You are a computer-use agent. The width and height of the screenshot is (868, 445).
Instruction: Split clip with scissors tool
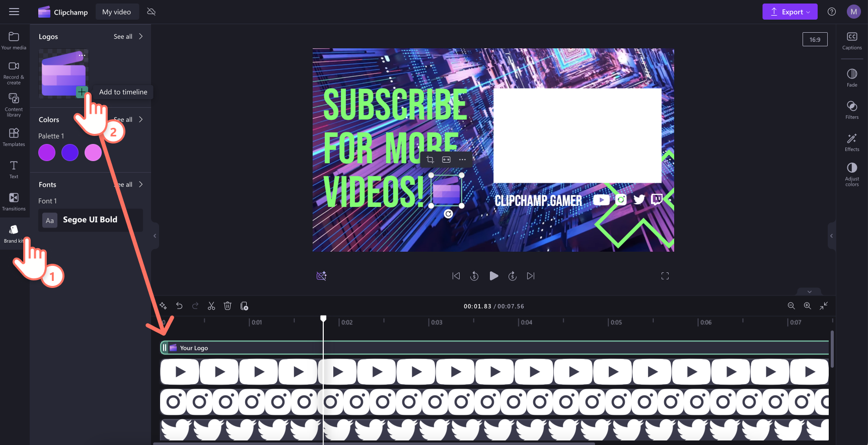(x=211, y=306)
